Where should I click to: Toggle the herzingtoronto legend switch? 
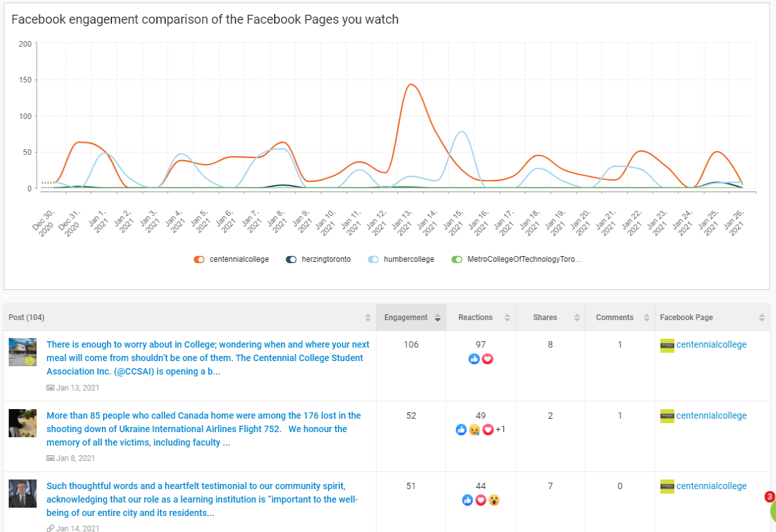pyautogui.click(x=291, y=259)
